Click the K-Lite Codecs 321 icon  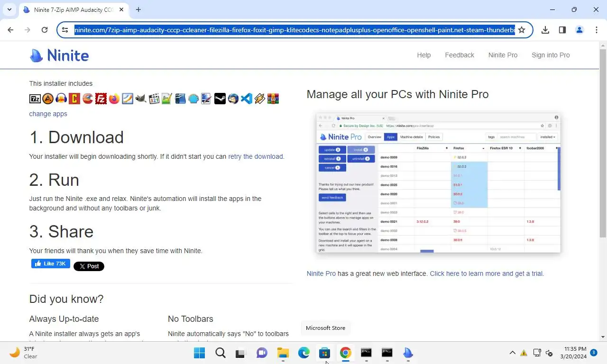(154, 99)
